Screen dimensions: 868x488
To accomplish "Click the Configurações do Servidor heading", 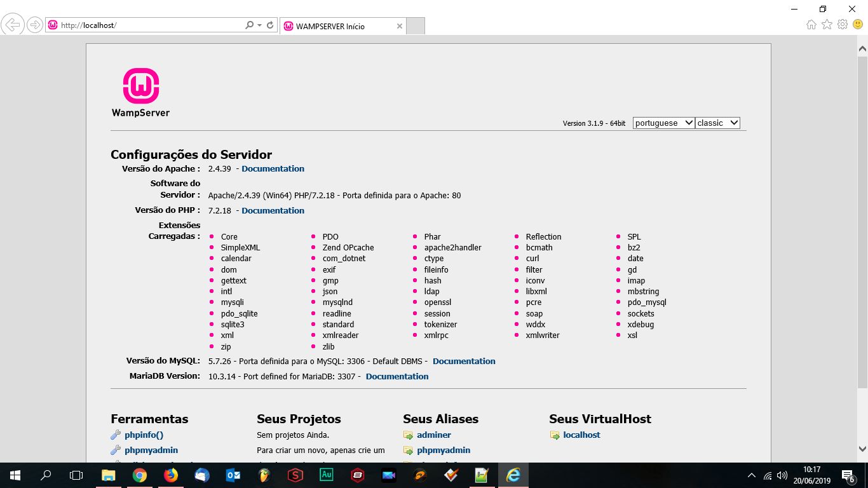I will 191,154.
